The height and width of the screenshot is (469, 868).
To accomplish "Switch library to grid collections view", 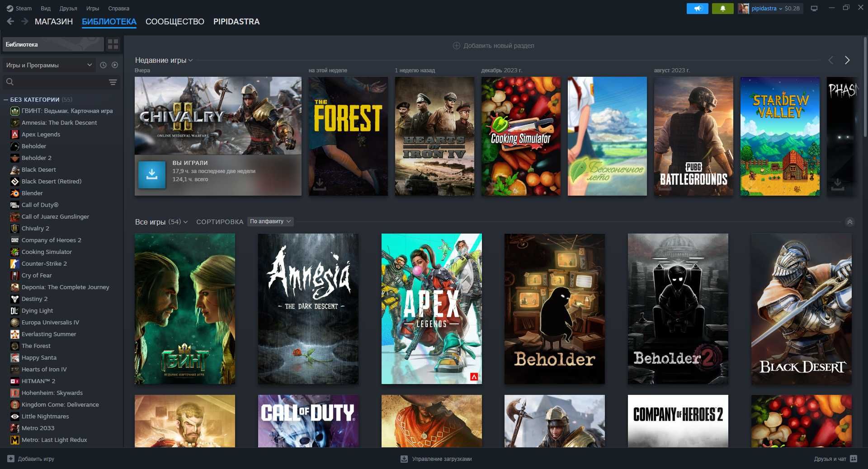I will 113,44.
